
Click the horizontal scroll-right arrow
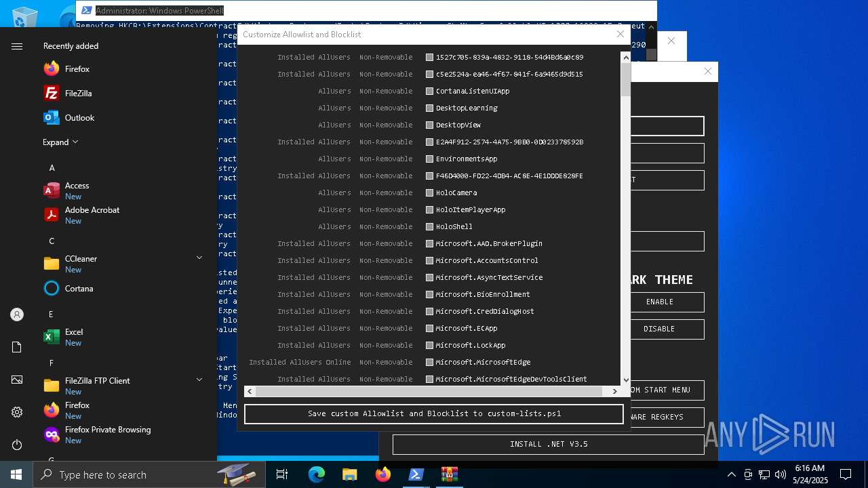tap(615, 391)
